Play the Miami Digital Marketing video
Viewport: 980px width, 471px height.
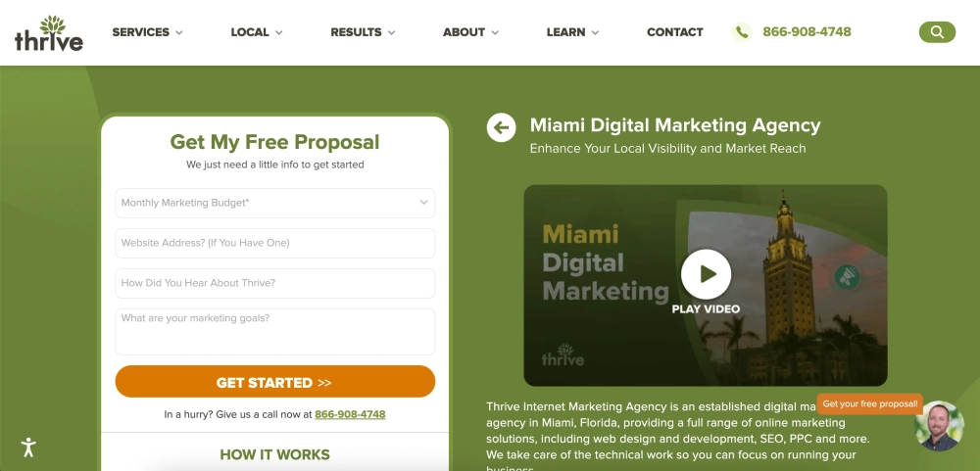pos(707,274)
